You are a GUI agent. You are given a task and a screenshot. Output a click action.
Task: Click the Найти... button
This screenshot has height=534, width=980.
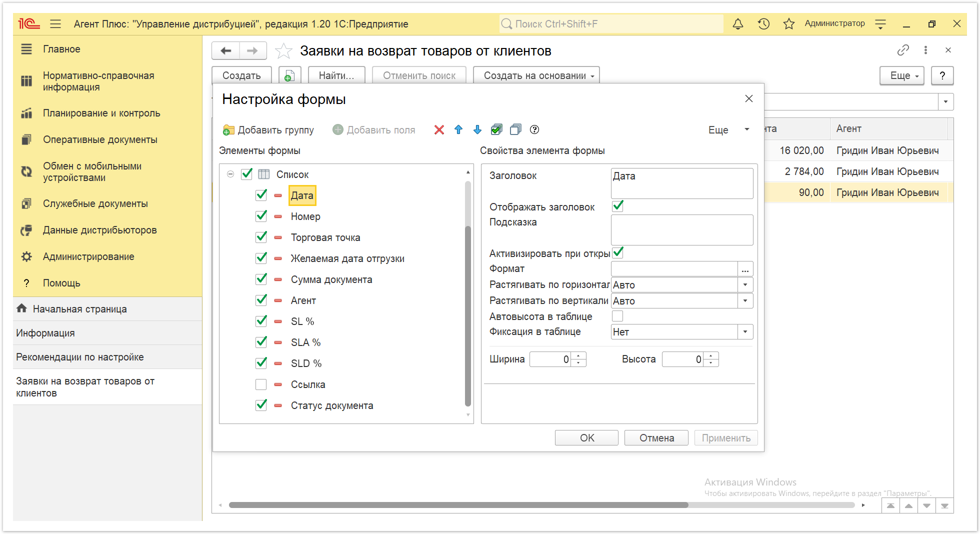(336, 75)
